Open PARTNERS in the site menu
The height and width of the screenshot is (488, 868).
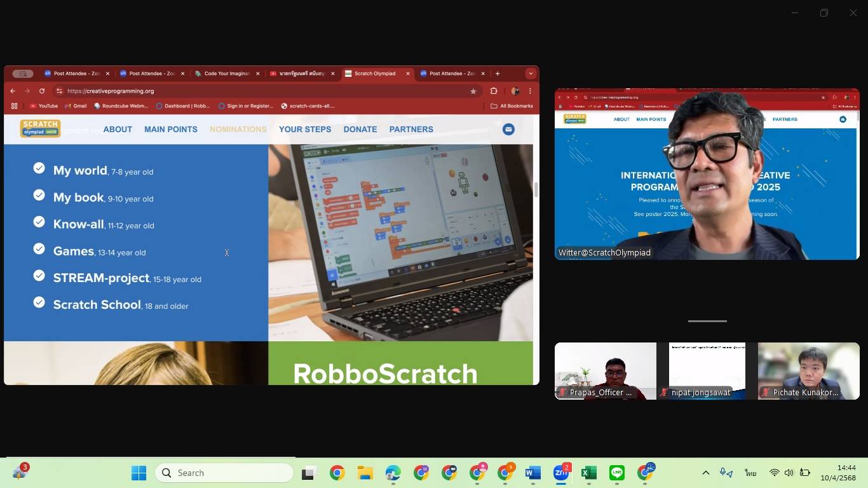click(411, 129)
